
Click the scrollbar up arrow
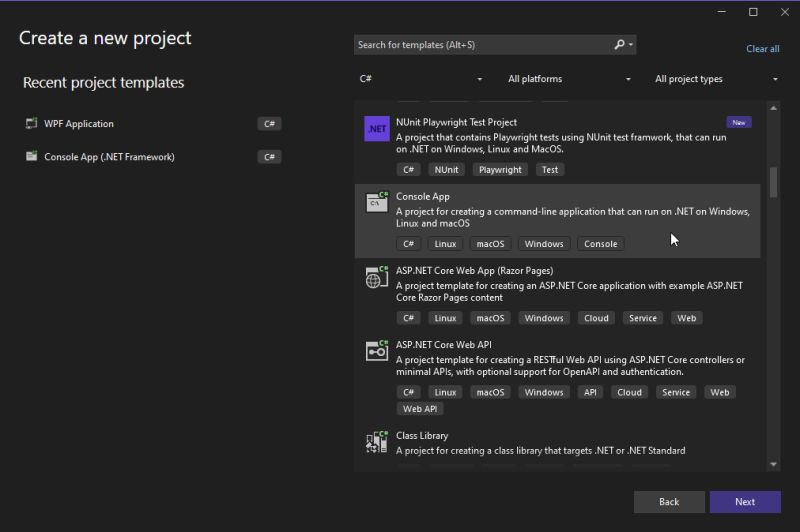point(773,108)
